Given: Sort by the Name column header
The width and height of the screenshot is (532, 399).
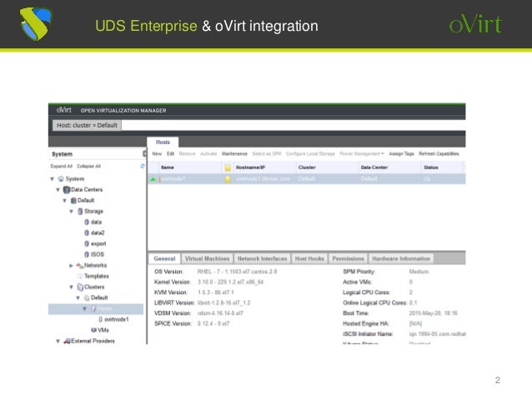Looking at the screenshot, I should click(x=190, y=167).
